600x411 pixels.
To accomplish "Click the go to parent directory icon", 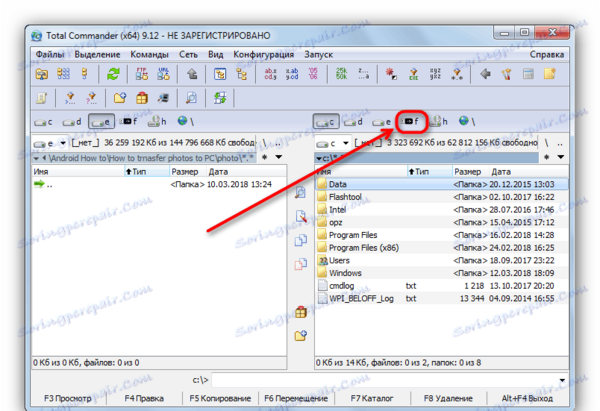I will [x=192, y=73].
